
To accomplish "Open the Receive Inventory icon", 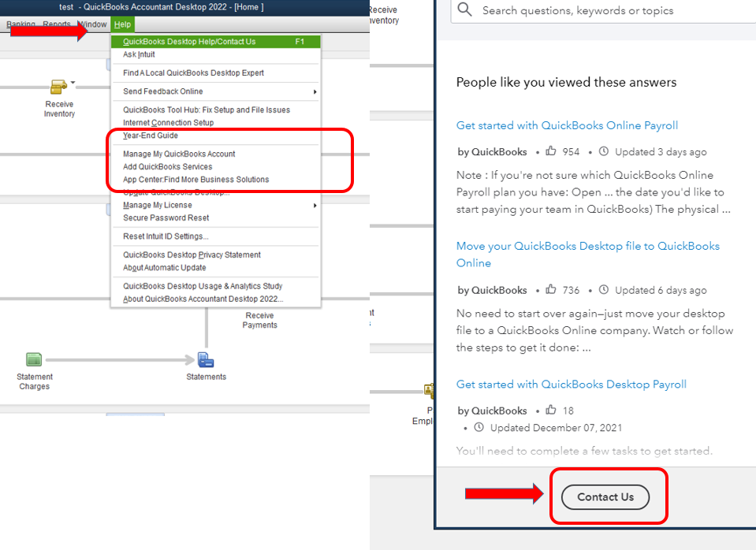I will pyautogui.click(x=58, y=87).
